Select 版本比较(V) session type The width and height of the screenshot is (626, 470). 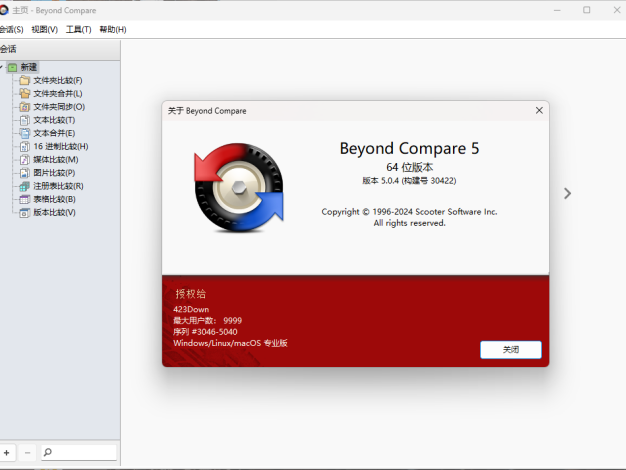[54, 212]
